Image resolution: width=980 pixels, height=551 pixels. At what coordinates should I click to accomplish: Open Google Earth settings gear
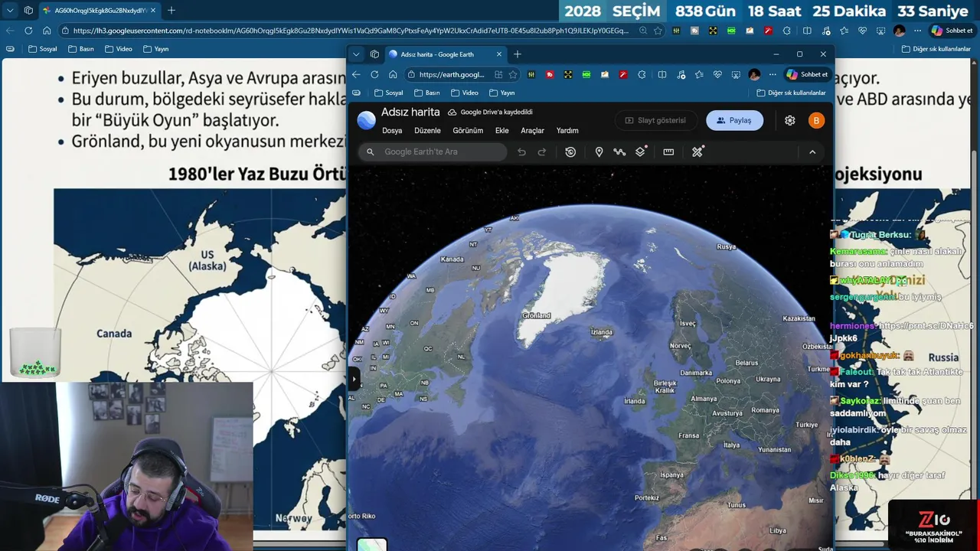(x=790, y=120)
